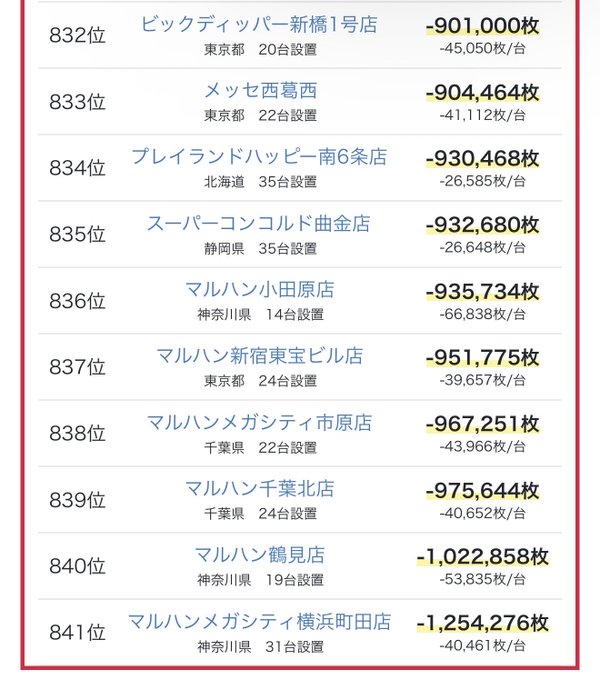This screenshot has height=680, width=600.
Task: Open ビックディッパー新橋1号店 store link
Action: [259, 24]
